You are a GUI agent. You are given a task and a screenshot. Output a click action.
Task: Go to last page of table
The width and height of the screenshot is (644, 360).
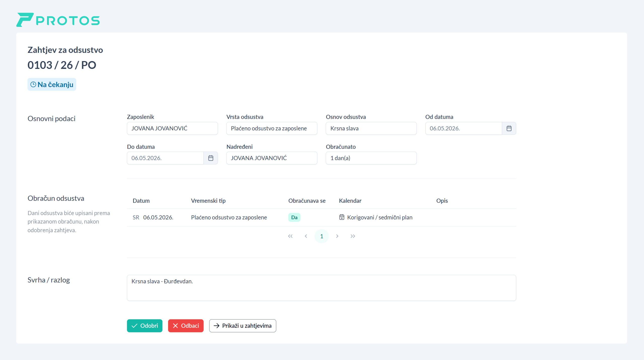(353, 236)
